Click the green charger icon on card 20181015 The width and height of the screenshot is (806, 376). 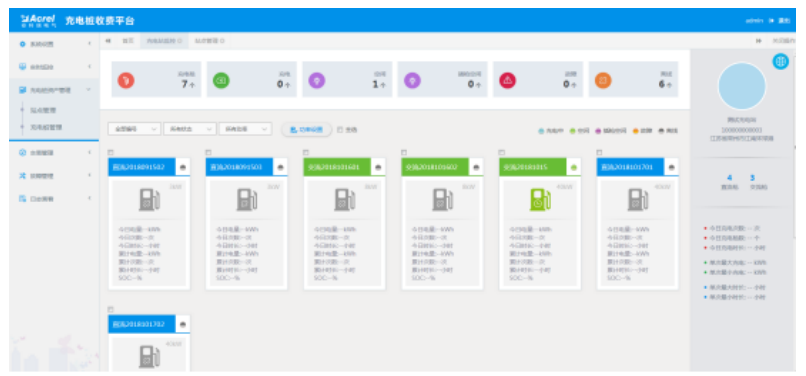(540, 200)
